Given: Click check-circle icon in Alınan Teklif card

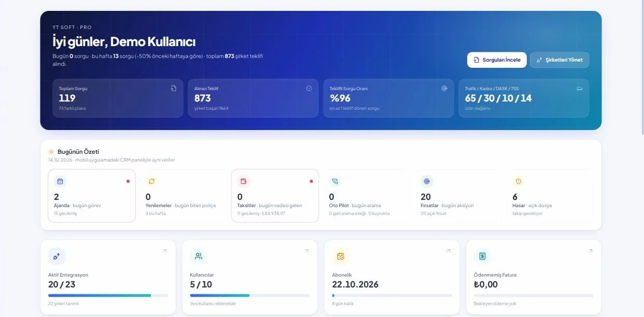Looking at the screenshot, I should (x=309, y=89).
